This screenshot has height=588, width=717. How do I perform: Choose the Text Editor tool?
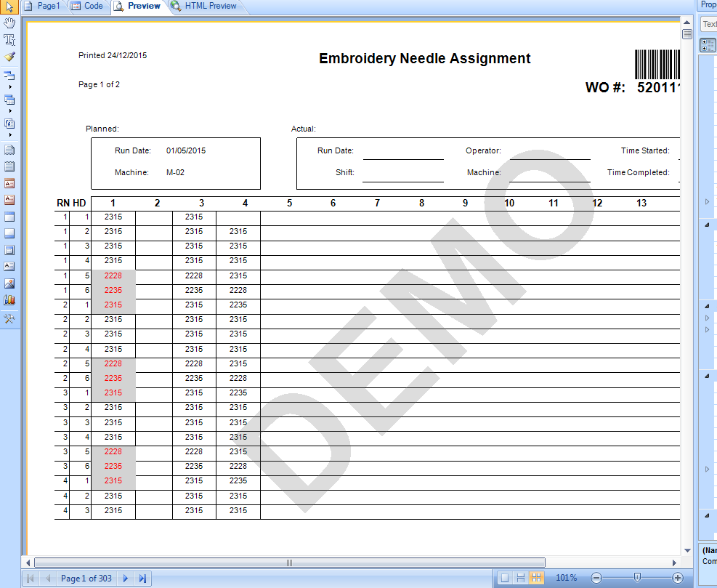click(9, 39)
